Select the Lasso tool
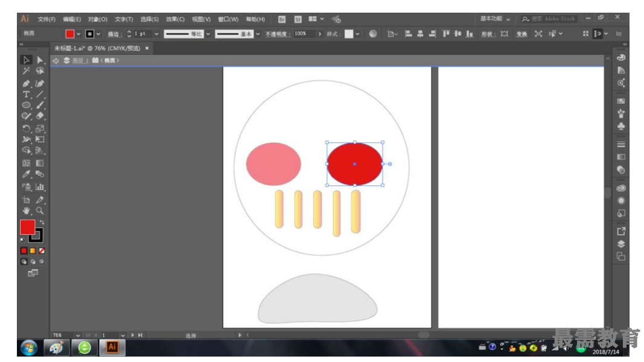Screen dimensions: 644x362 point(40,71)
